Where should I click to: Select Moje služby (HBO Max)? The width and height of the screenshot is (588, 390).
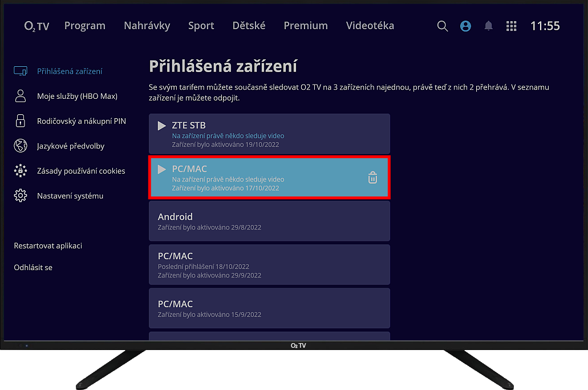tap(77, 96)
